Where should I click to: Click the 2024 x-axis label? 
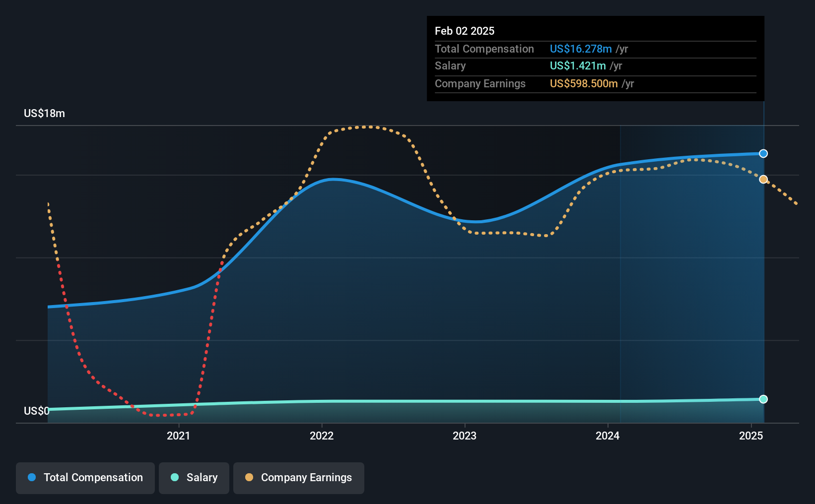(608, 436)
